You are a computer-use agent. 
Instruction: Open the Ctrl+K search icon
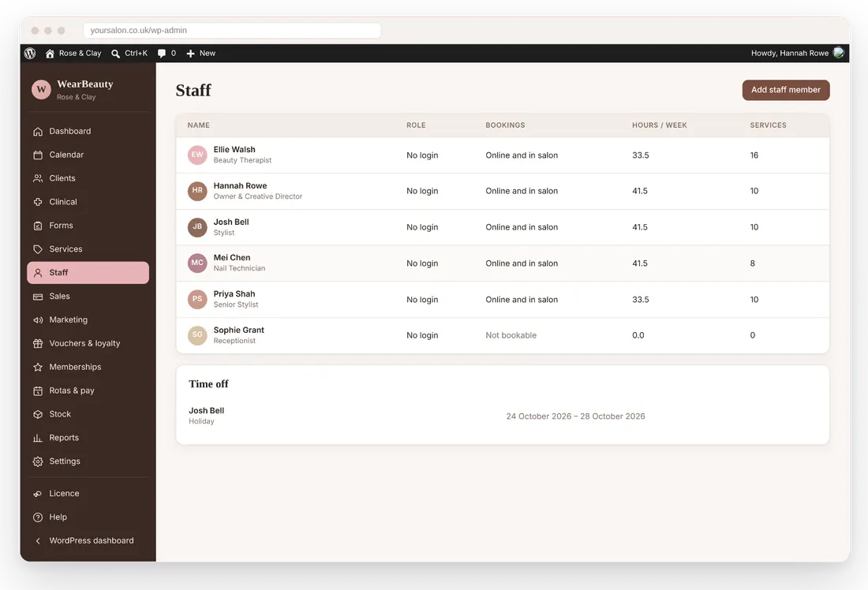tap(115, 54)
